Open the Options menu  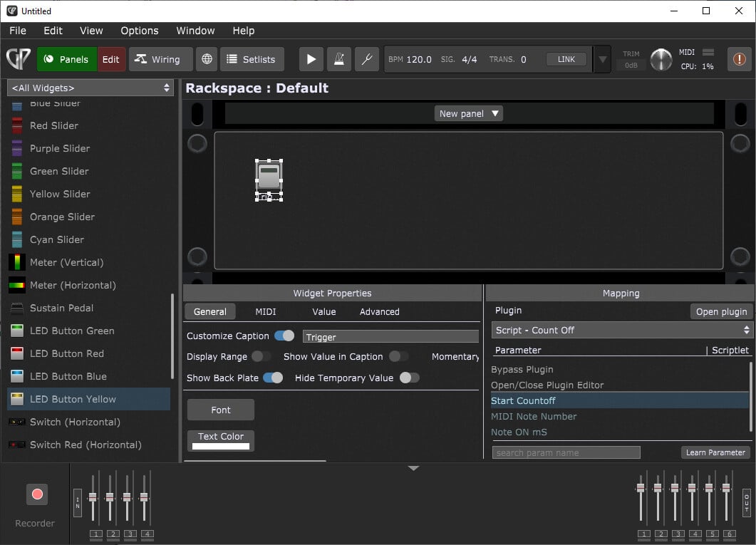click(x=139, y=31)
